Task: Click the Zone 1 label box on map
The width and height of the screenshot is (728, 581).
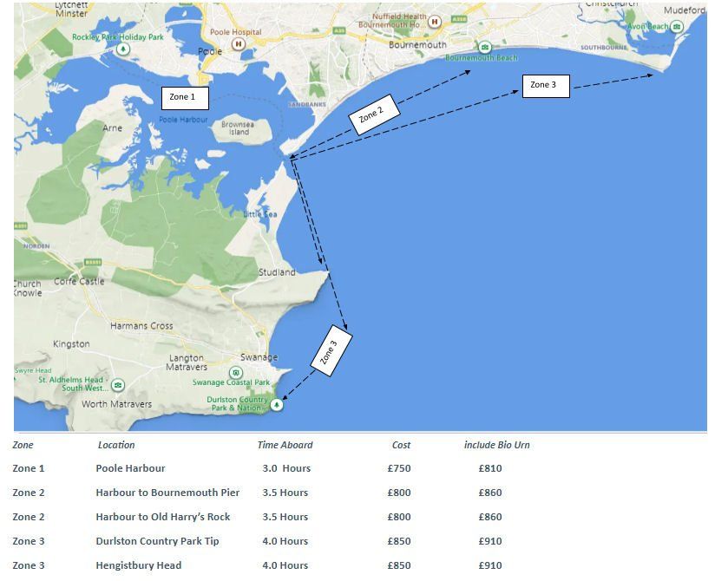Action: click(x=185, y=98)
